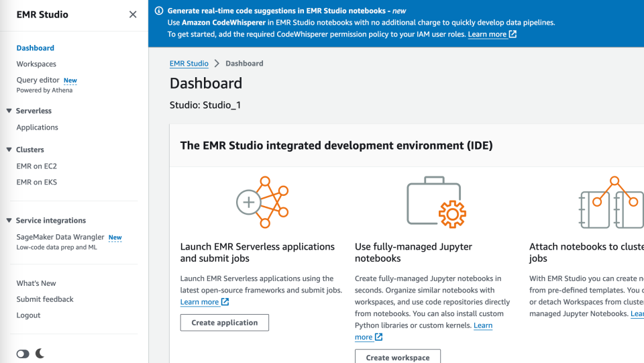Screen dimensions: 644x363
Task: Toggle dark mode switch
Action: (23, 354)
